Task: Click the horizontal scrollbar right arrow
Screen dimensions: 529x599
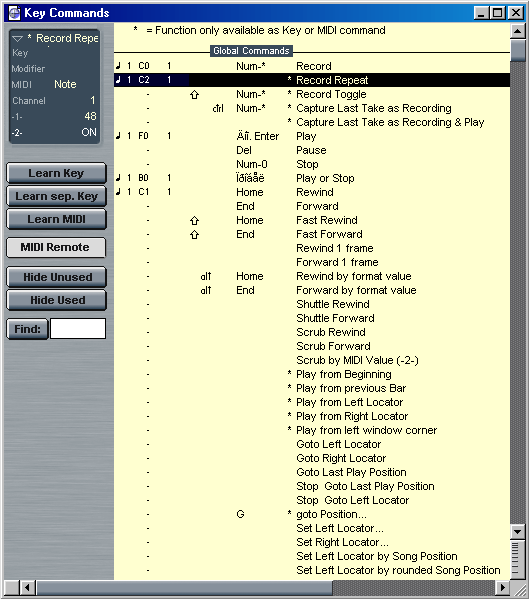Action: (x=503, y=587)
